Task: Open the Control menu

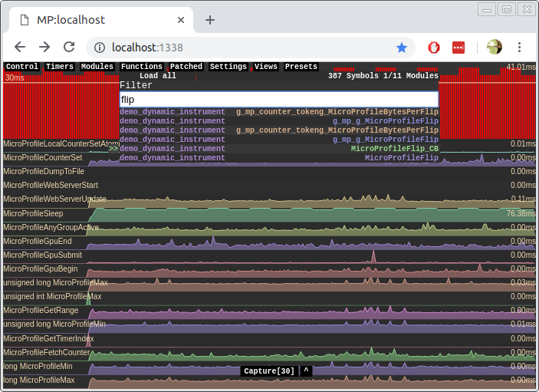Action: click(22, 67)
